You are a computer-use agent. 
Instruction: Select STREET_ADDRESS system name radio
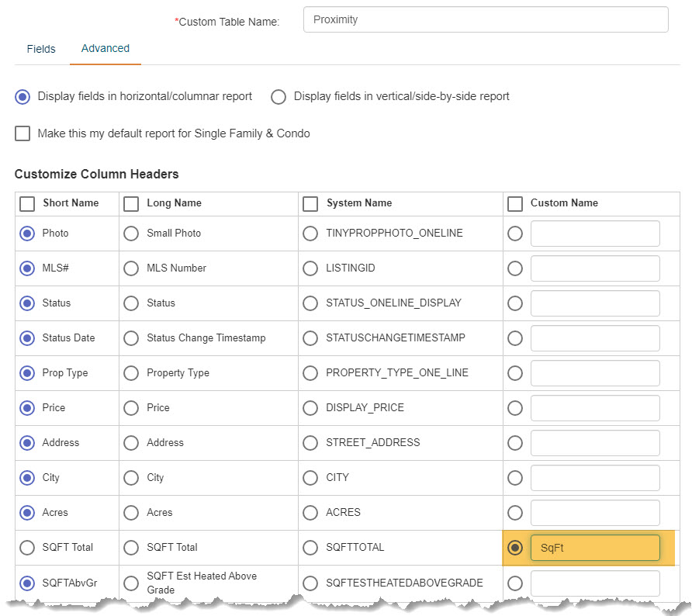click(x=310, y=442)
